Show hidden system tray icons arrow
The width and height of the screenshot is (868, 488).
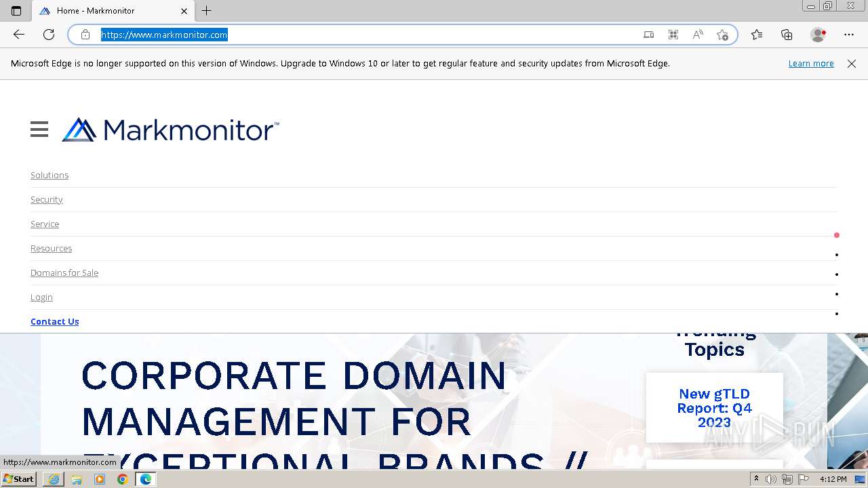pyautogui.click(x=756, y=479)
